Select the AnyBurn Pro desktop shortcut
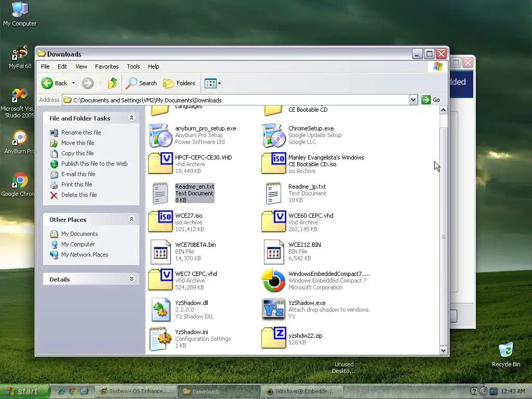This screenshot has height=399, width=532. point(19,142)
